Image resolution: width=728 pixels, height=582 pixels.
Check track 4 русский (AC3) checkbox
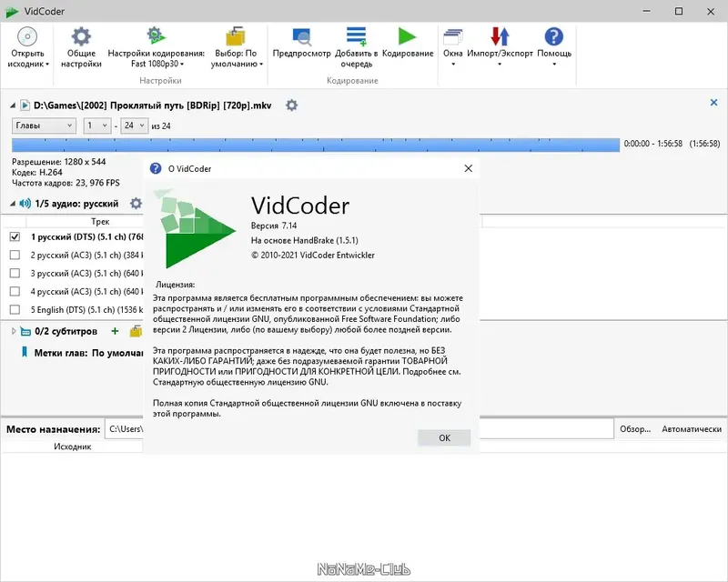(15, 291)
